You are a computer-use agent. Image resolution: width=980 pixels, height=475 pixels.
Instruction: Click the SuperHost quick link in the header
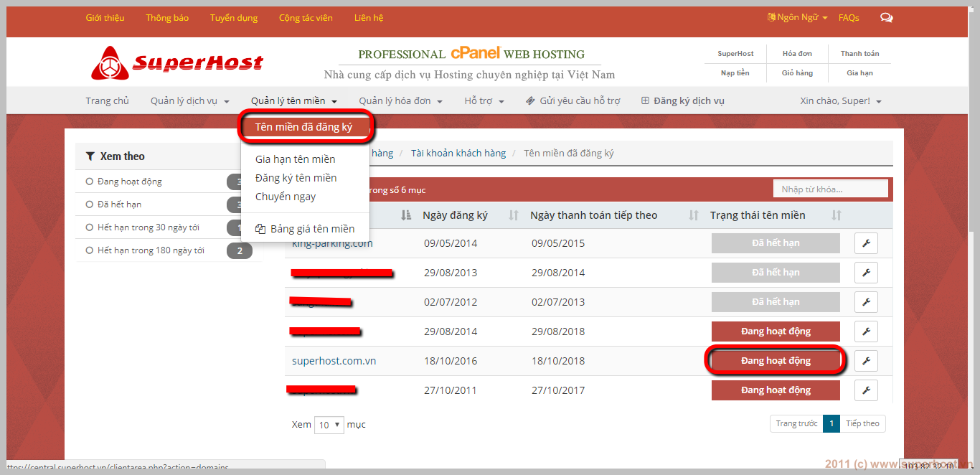736,54
